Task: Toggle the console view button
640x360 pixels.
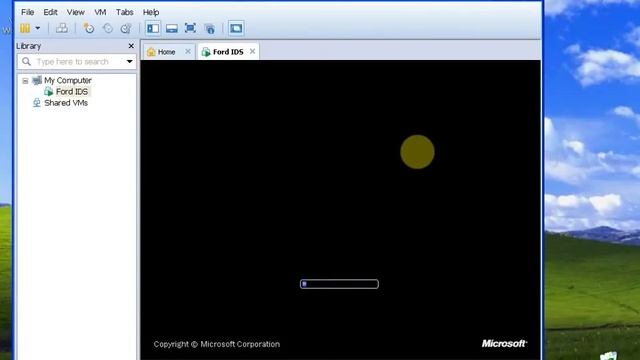Action: 236,28
